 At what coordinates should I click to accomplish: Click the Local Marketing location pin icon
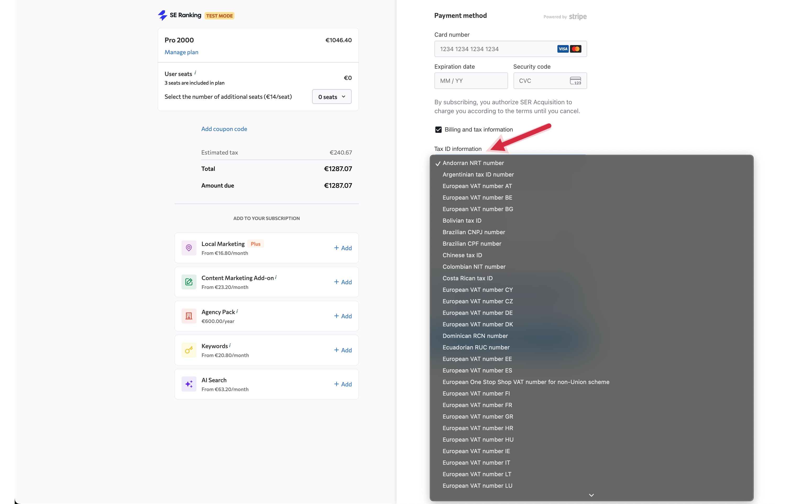(x=189, y=248)
